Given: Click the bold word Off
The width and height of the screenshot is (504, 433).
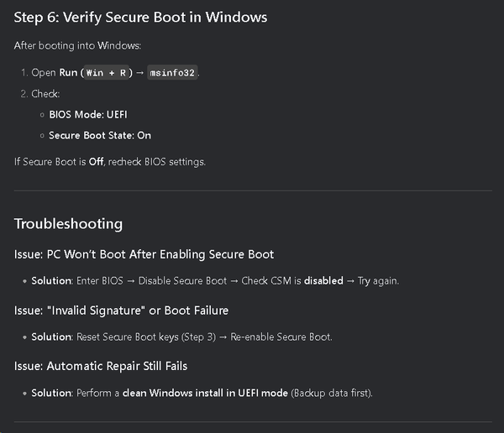Looking at the screenshot, I should coord(96,162).
